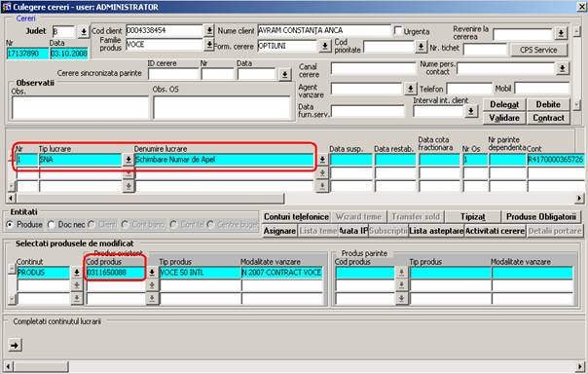Click the Contract button
This screenshot has width=588, height=374.
548,118
